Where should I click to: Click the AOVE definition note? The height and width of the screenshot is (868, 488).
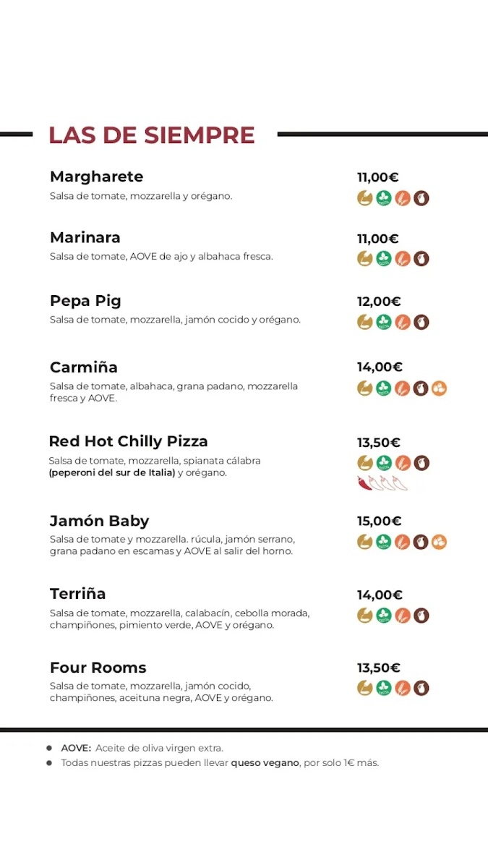142,748
